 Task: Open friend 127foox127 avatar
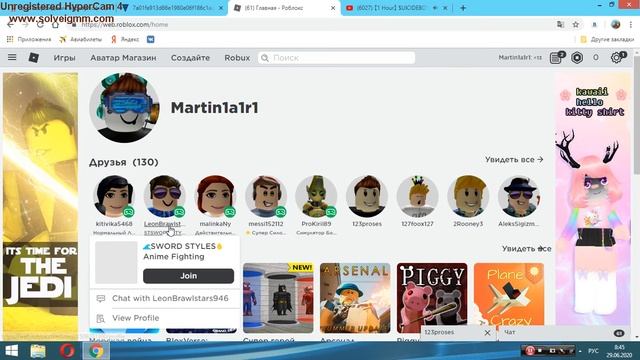pyautogui.click(x=418, y=196)
